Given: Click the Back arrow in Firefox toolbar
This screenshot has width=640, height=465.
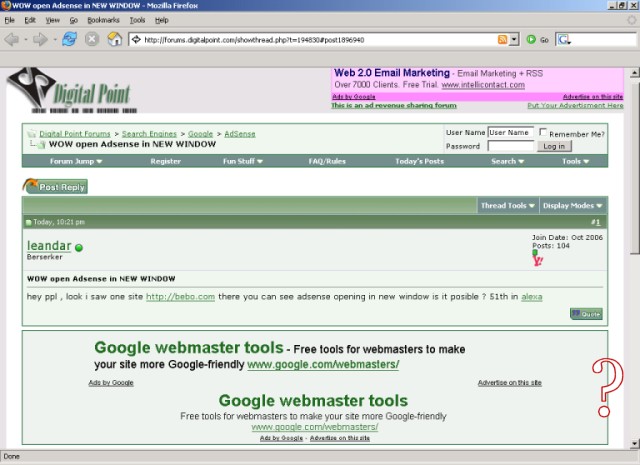Looking at the screenshot, I should coord(11,40).
